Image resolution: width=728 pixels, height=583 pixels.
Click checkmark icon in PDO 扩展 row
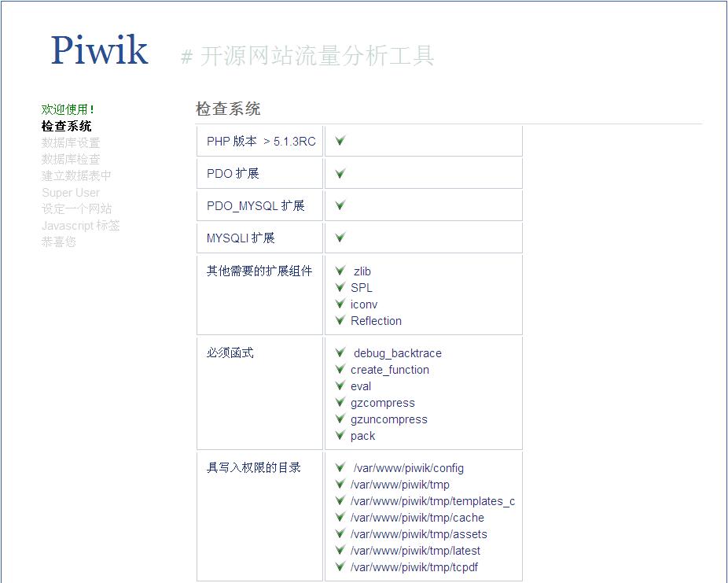pos(340,173)
